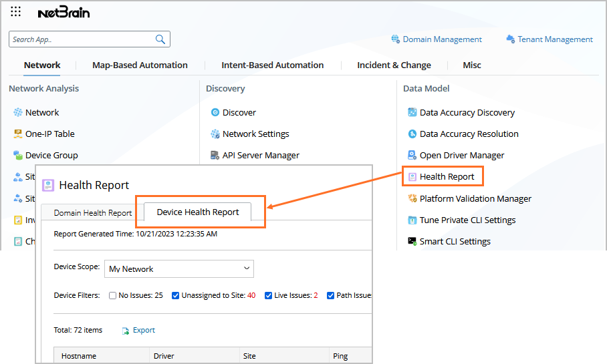Click the Network Settings icon
The width and height of the screenshot is (607, 364).
click(215, 134)
